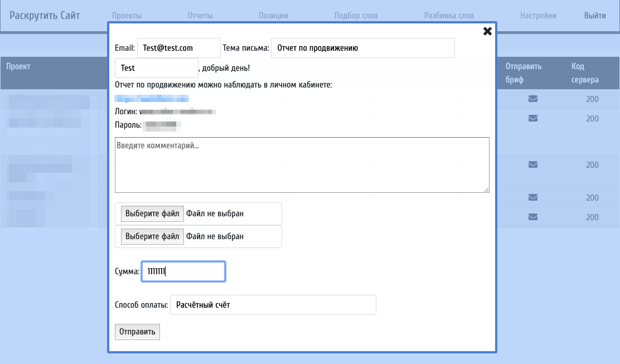The height and width of the screenshot is (364, 620).
Task: Click the Тема письма subject field
Action: tap(362, 48)
